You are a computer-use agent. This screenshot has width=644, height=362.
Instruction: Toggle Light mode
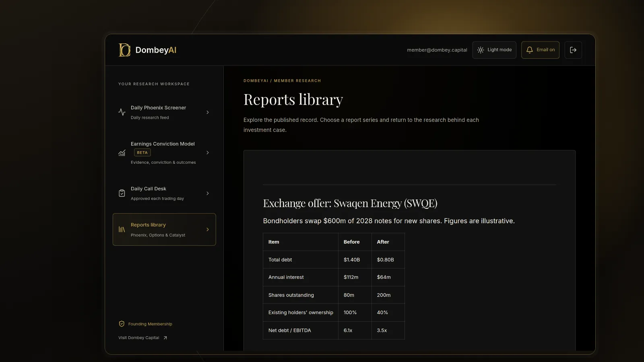(494, 50)
